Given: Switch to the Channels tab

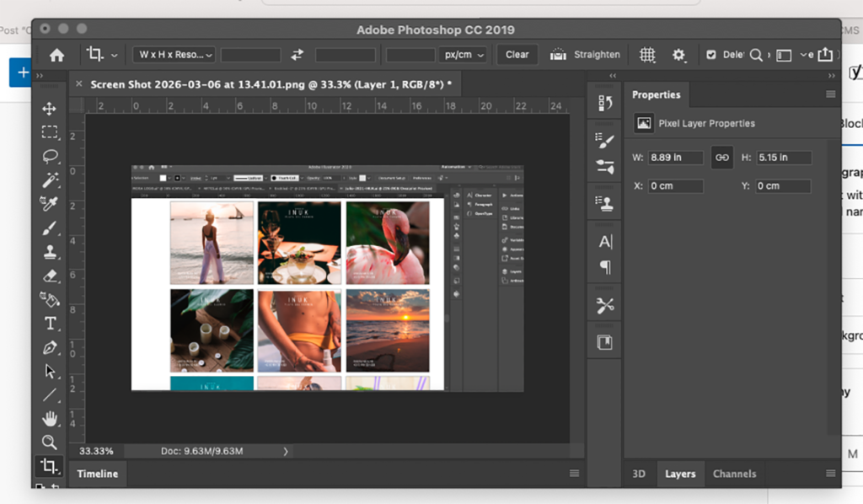Looking at the screenshot, I should click(x=734, y=474).
